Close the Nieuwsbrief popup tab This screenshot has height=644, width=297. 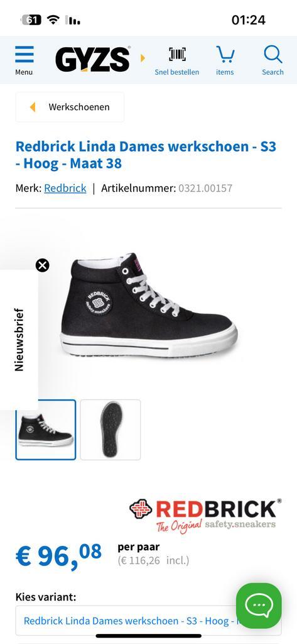[42, 265]
